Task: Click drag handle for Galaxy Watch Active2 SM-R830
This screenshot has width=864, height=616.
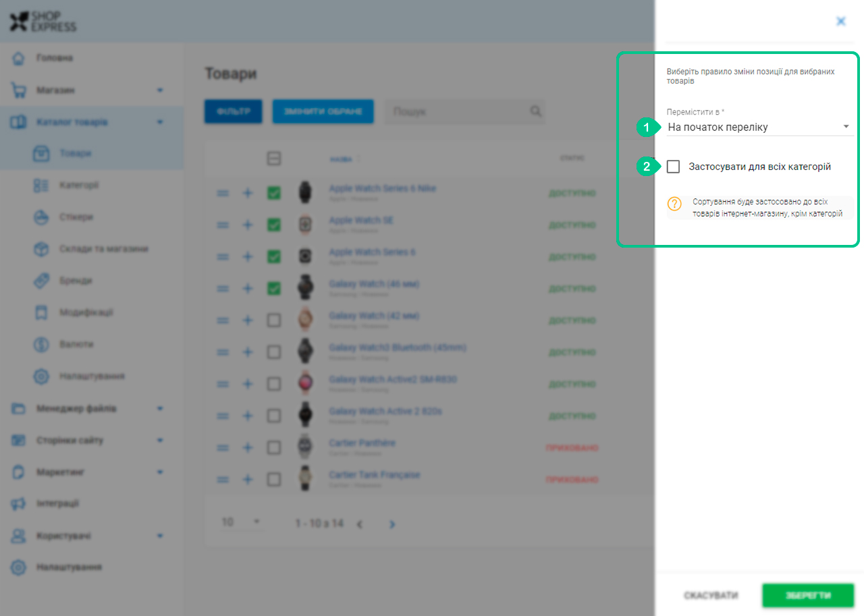Action: [x=223, y=384]
